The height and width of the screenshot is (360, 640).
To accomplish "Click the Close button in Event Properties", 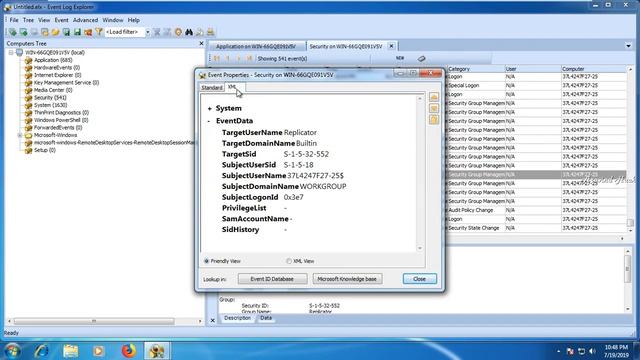I will tap(419, 279).
